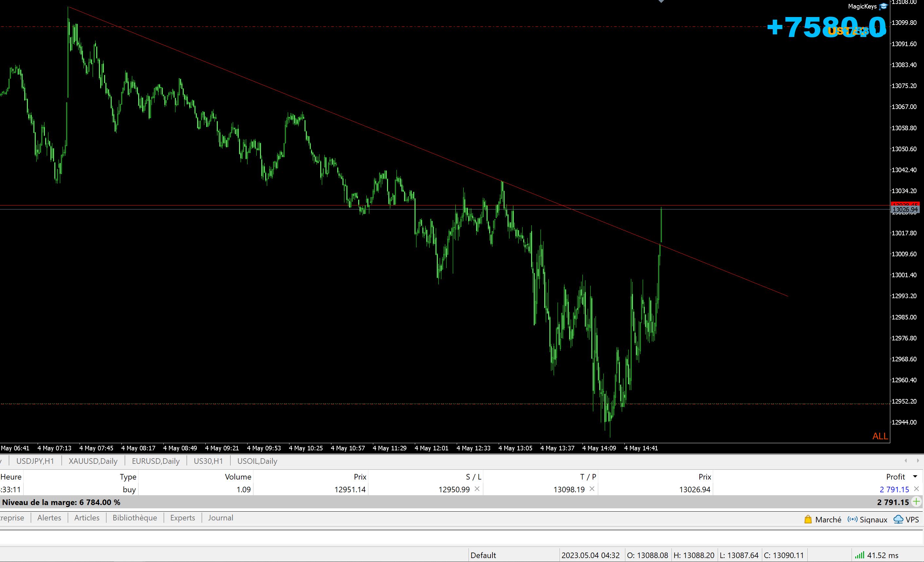Click the connection signal bars icon
Viewport: 924px width, 562px height.
pyautogui.click(x=859, y=555)
